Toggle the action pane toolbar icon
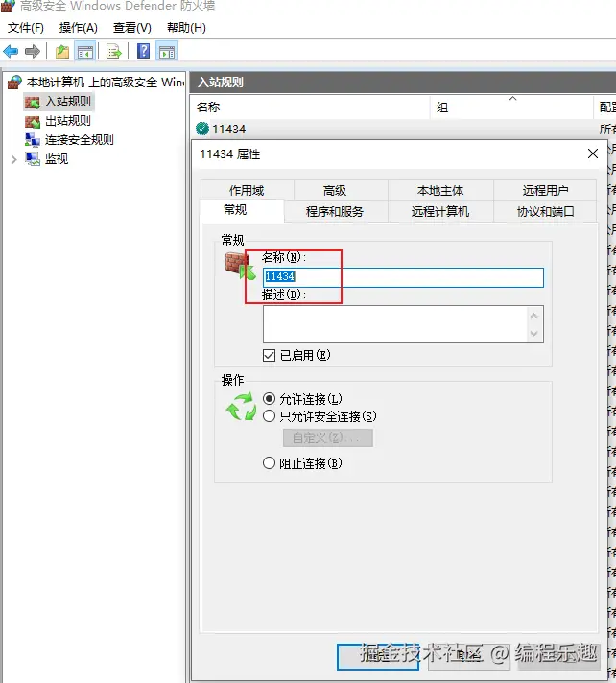 pos(167,52)
